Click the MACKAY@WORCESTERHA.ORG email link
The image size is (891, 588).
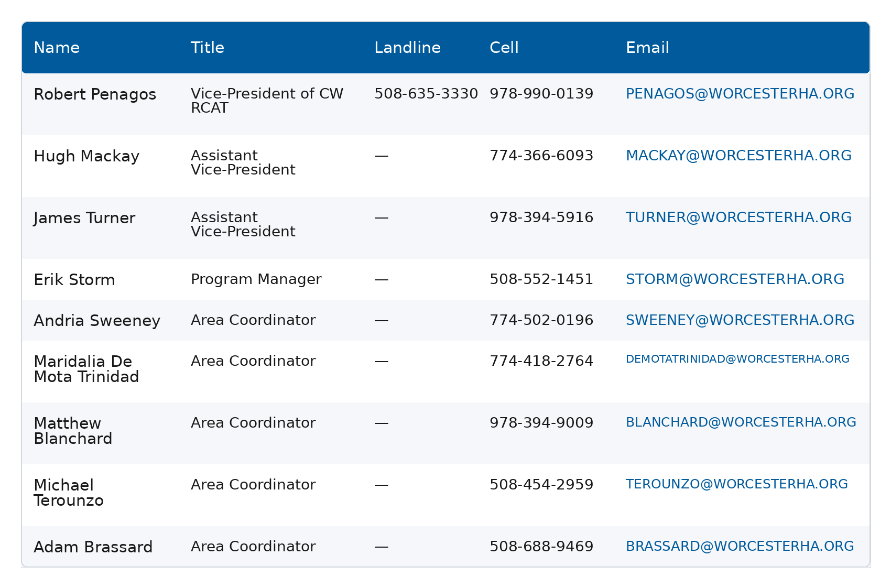pyautogui.click(x=738, y=156)
